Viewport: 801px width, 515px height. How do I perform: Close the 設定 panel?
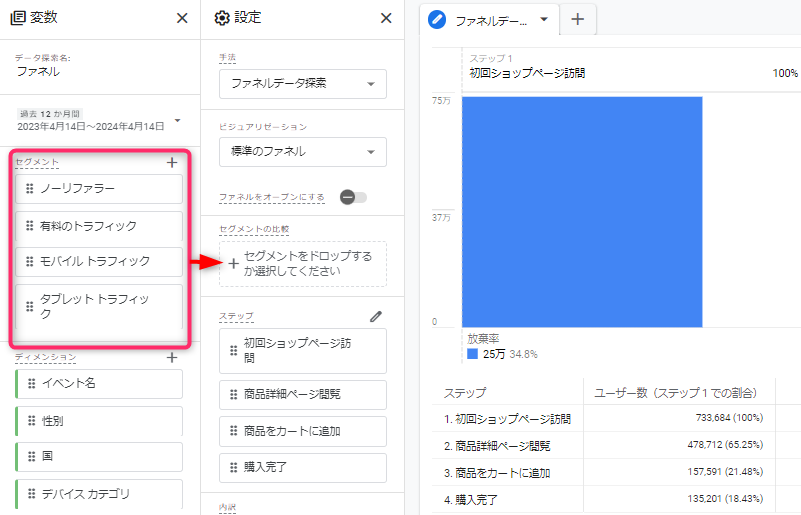(x=386, y=18)
